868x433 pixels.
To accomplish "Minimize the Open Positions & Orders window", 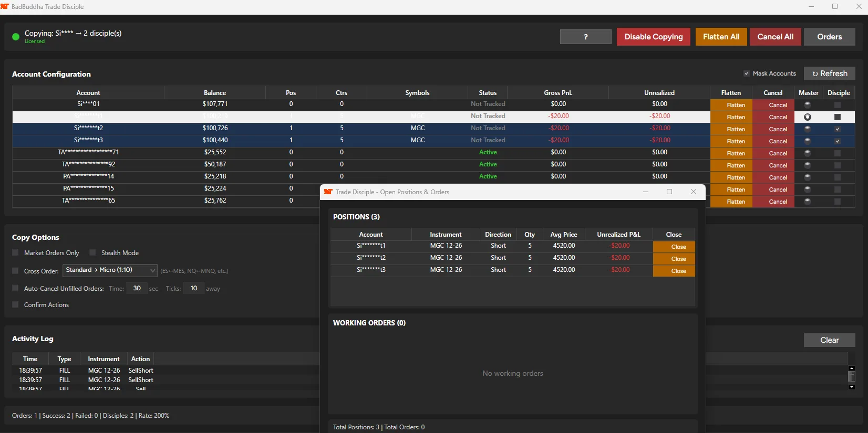I will pyautogui.click(x=646, y=192).
